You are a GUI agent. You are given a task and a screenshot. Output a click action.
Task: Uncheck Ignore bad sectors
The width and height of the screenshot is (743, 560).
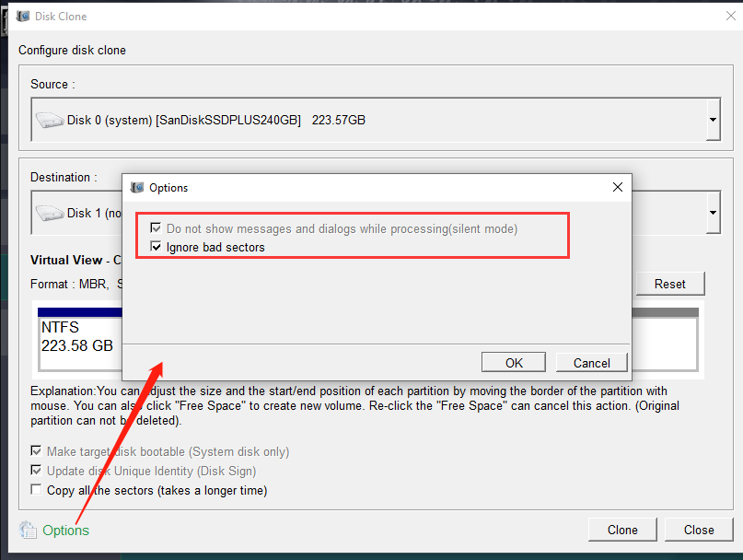coord(155,247)
